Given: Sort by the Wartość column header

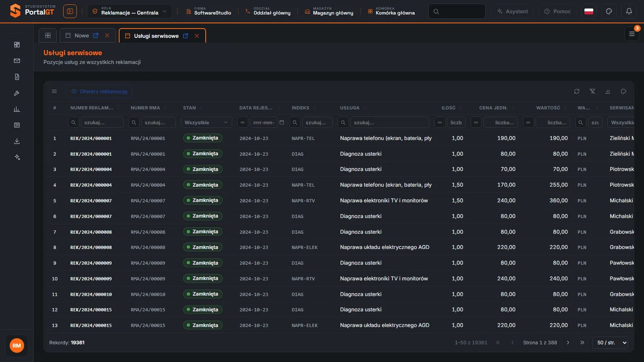Looking at the screenshot, I should 548,108.
